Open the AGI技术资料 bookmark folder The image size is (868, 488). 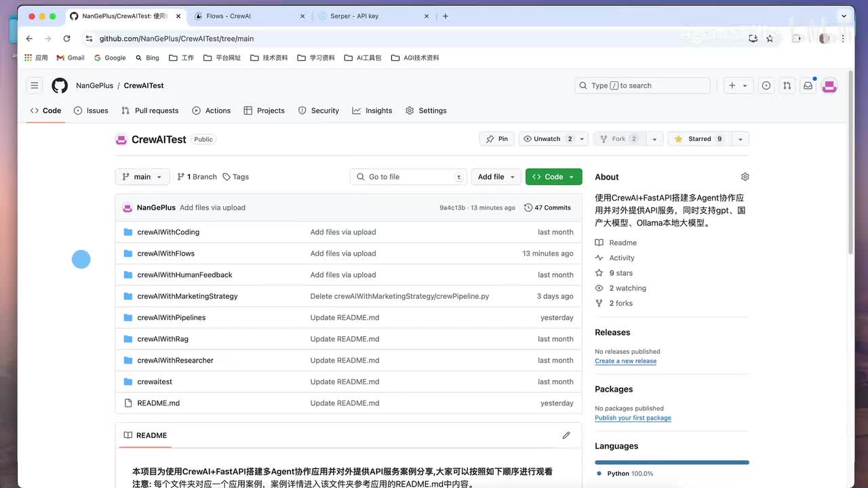pyautogui.click(x=415, y=58)
